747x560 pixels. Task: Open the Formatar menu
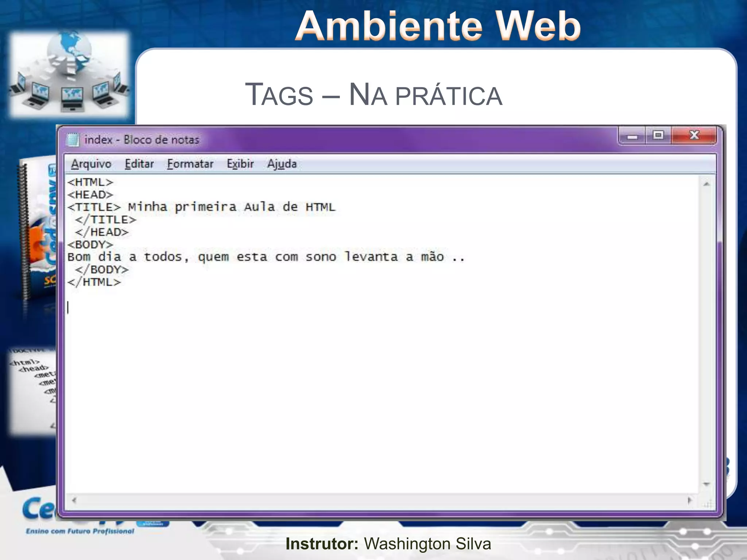[x=190, y=164]
